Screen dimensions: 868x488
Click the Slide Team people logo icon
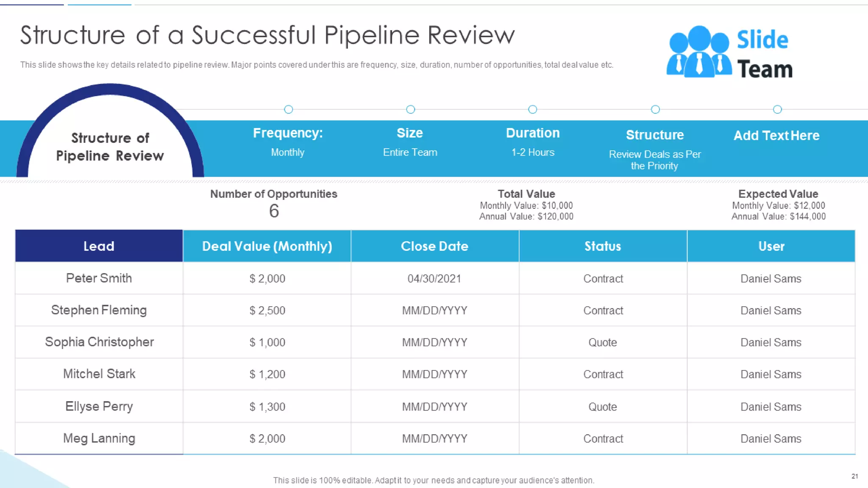699,52
